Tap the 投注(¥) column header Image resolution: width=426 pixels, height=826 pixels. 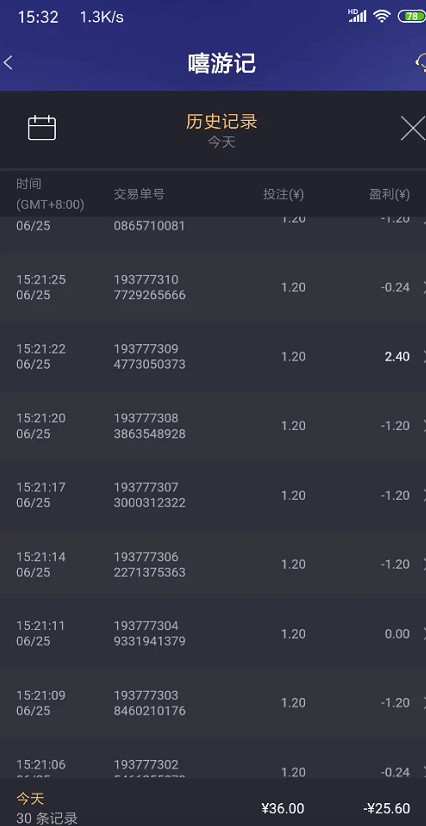click(283, 194)
